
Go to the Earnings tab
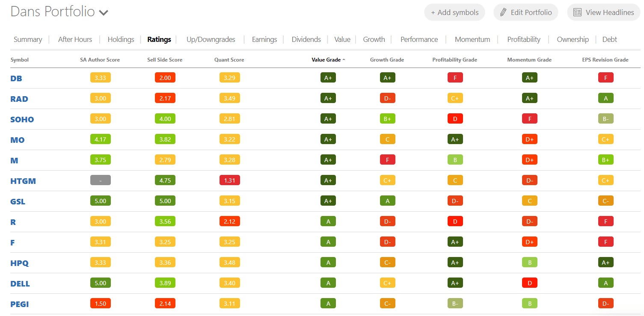(264, 39)
